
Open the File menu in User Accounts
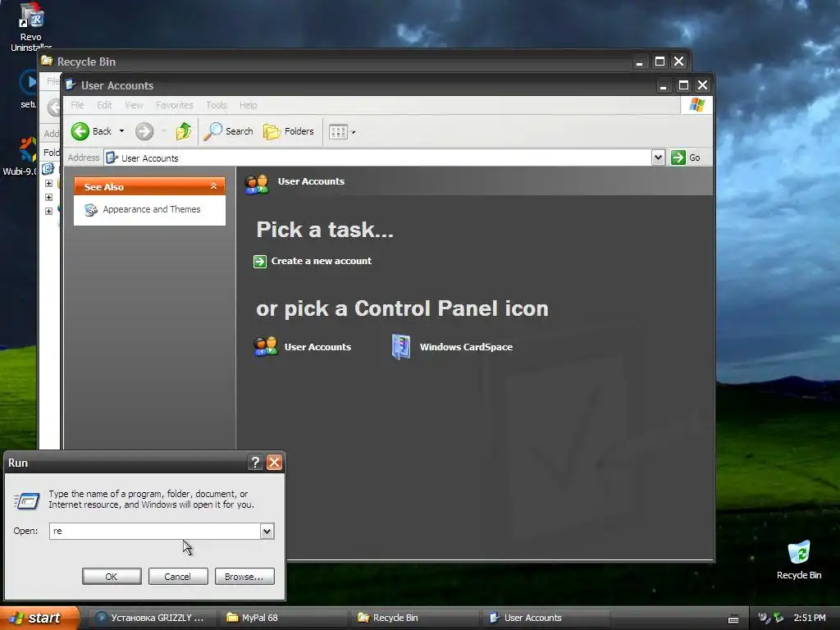(77, 105)
